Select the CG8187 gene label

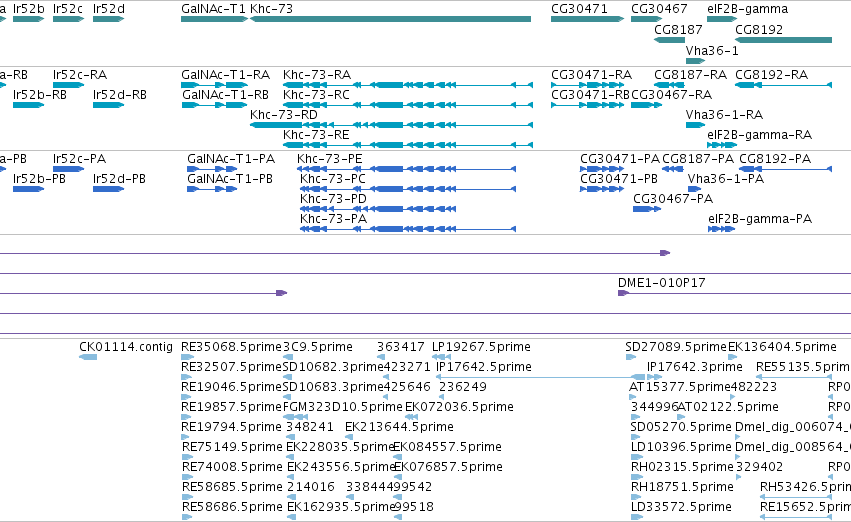tap(678, 29)
